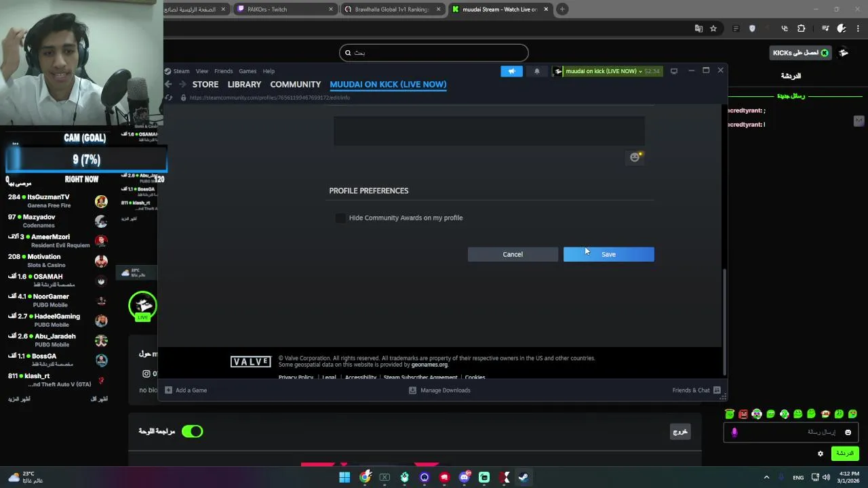
Task: Go to the Steam STORE tab
Action: [x=205, y=85]
